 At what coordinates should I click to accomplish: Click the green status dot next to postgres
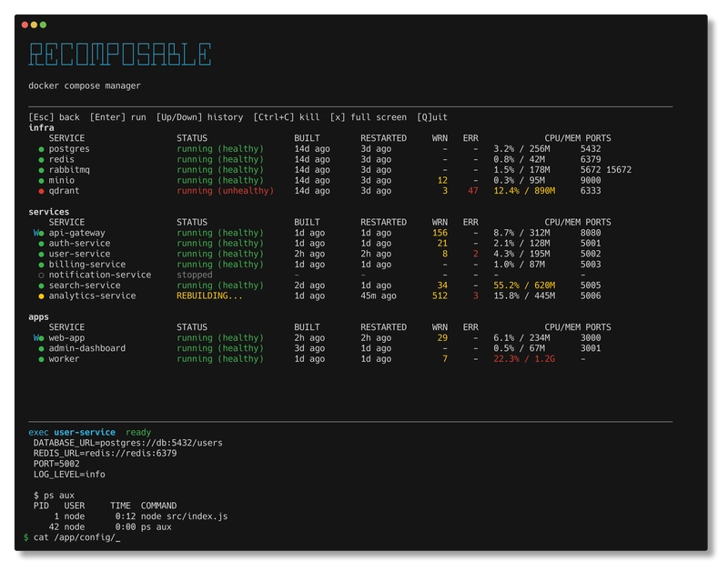coord(41,149)
